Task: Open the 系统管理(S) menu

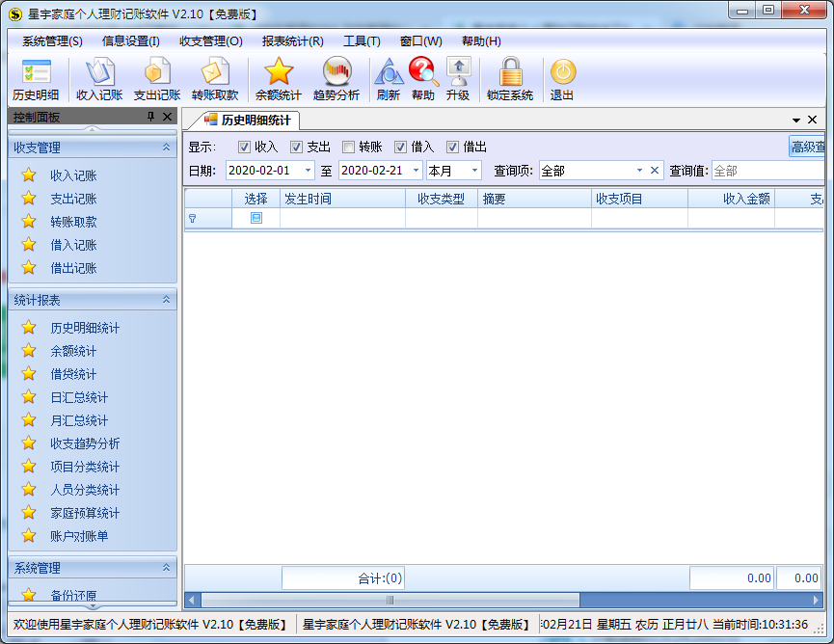Action: (52, 40)
